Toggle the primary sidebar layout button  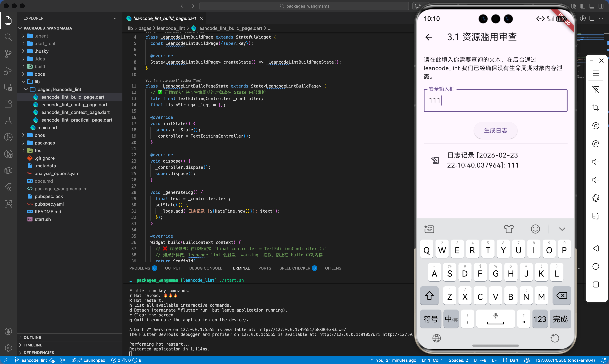coord(583,6)
